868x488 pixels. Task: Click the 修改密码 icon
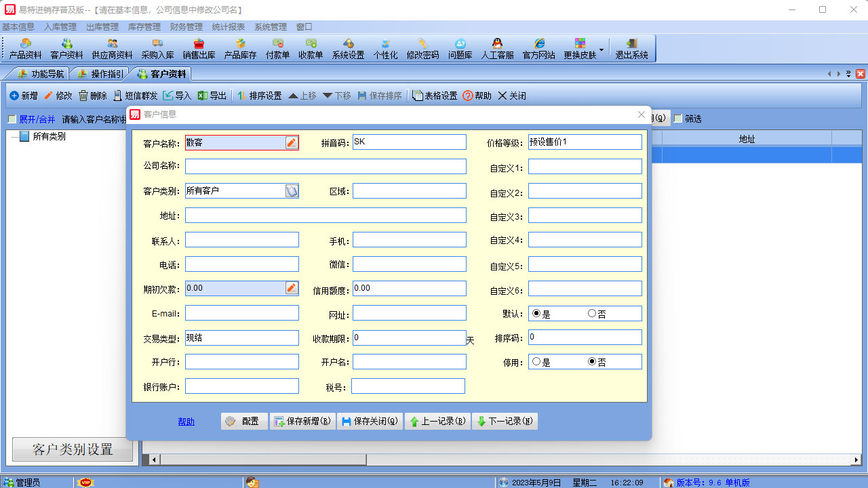(422, 49)
